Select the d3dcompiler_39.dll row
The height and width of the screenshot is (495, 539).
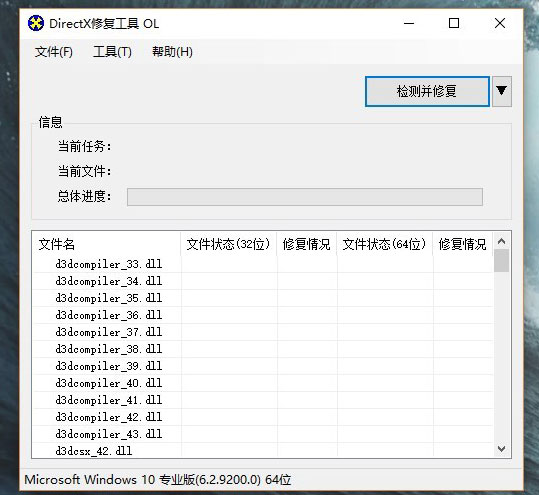pos(263,366)
